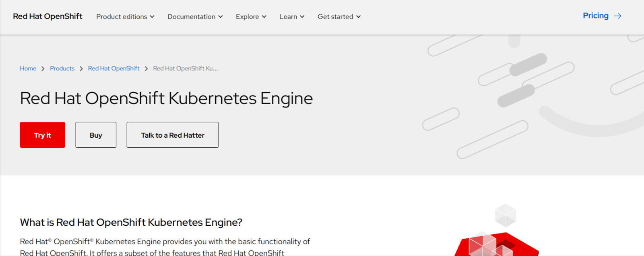Click the arrow icon next to Pricing
Image resolution: width=644 pixels, height=256 pixels.
coord(618,16)
